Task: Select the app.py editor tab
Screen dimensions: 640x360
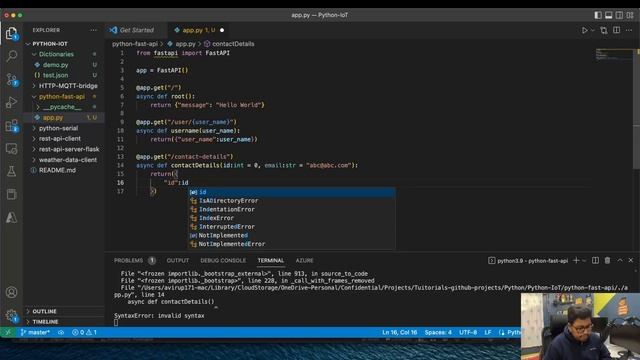Action: (x=199, y=30)
